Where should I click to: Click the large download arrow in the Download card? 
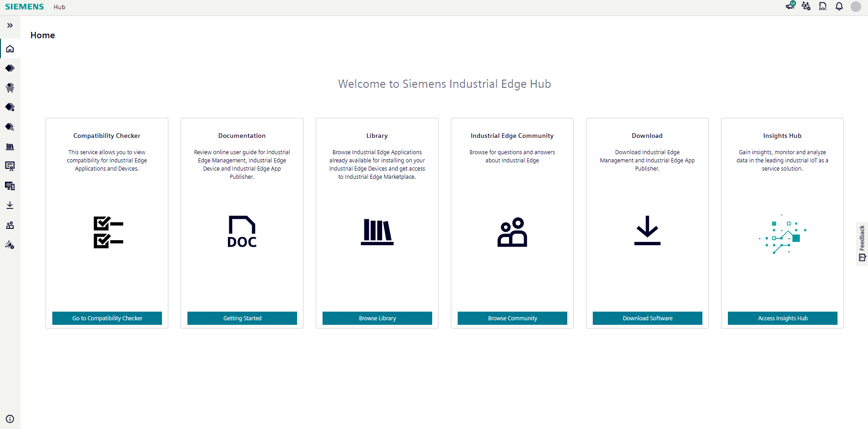(647, 230)
